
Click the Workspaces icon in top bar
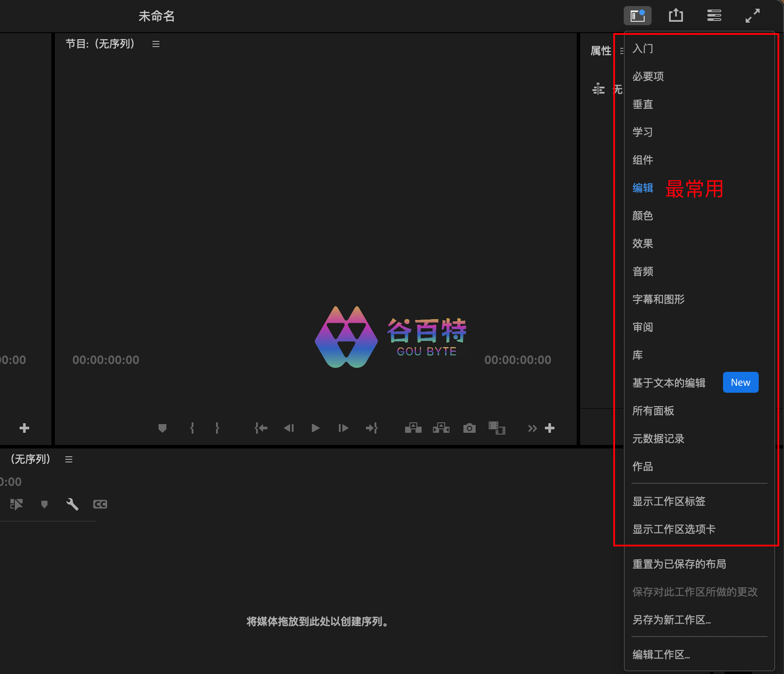(637, 16)
